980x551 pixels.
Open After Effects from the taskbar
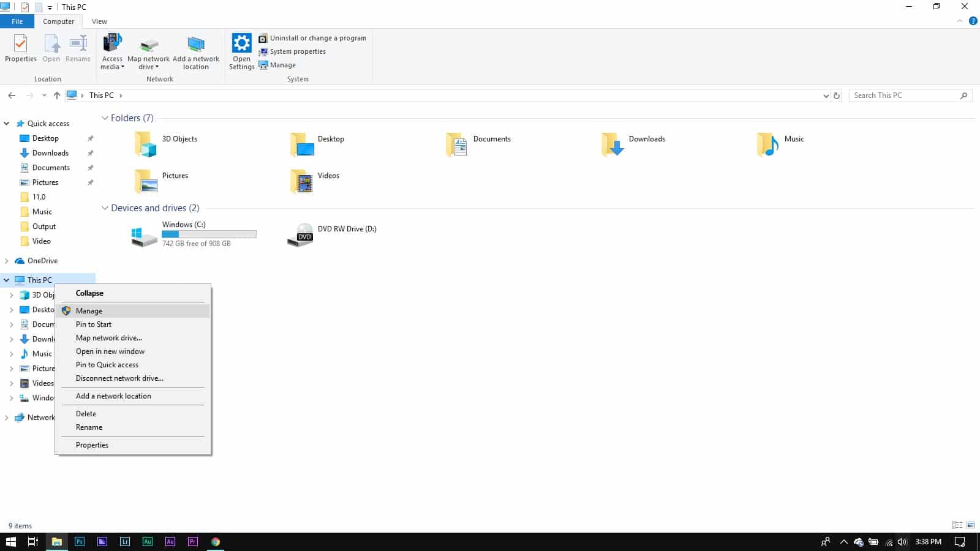click(170, 541)
